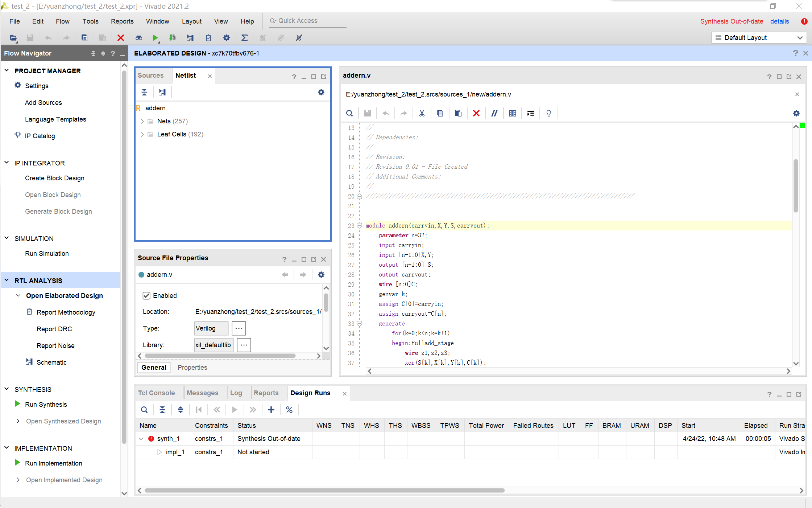Click the percent icon in Design Runs
Screen dimensions: 812x508
tap(289, 410)
